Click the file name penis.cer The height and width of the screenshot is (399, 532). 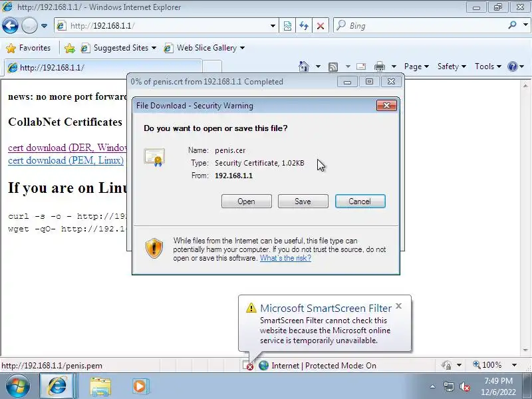click(230, 150)
